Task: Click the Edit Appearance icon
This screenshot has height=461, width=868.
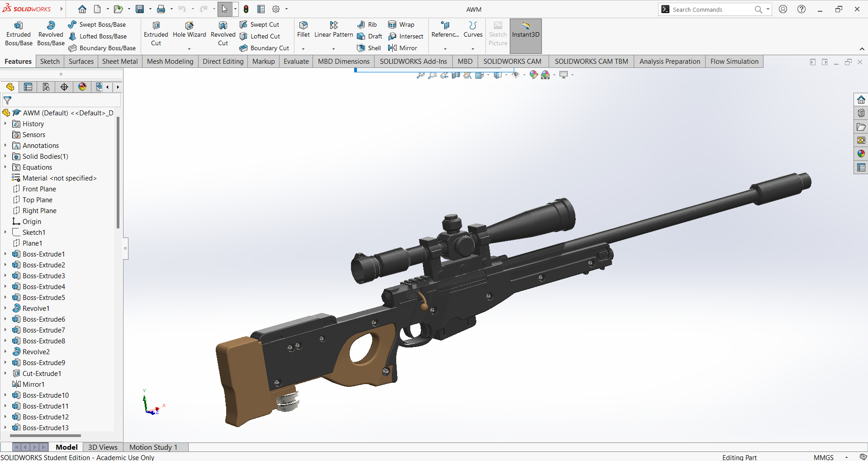Action: click(533, 75)
